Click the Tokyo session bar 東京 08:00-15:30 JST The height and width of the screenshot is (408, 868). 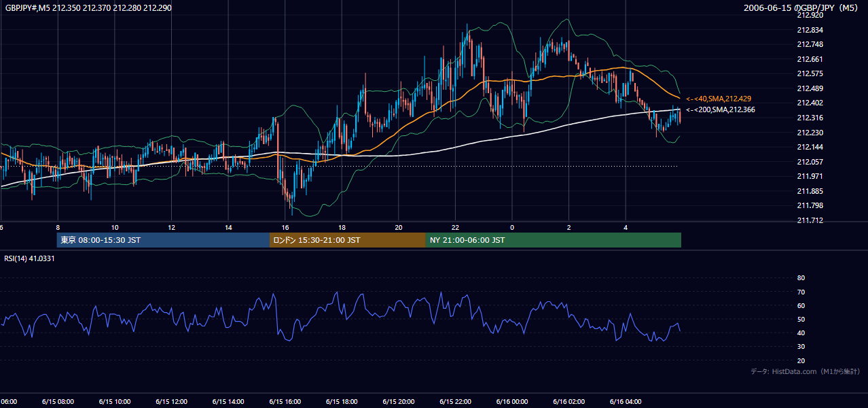(x=163, y=240)
